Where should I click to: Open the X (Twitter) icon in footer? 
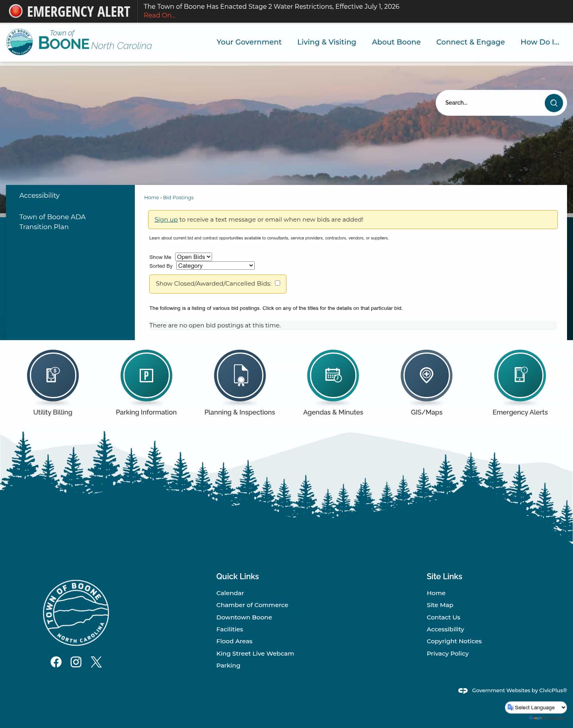(x=96, y=662)
